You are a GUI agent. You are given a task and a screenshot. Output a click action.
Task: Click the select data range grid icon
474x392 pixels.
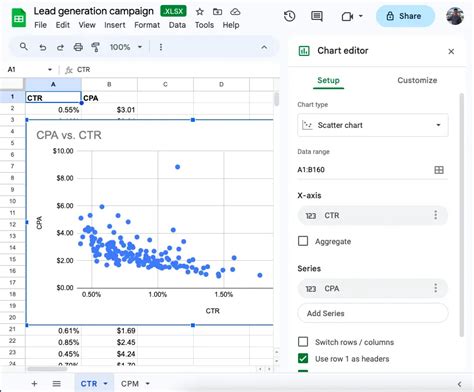pos(439,170)
